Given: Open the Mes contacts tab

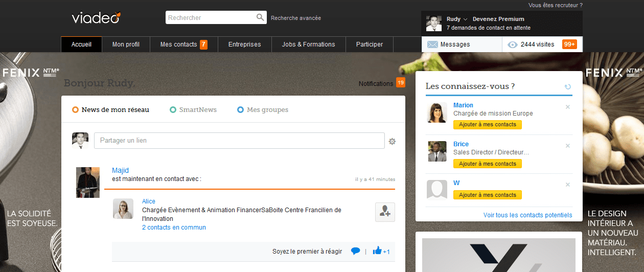Looking at the screenshot, I should [x=184, y=44].
